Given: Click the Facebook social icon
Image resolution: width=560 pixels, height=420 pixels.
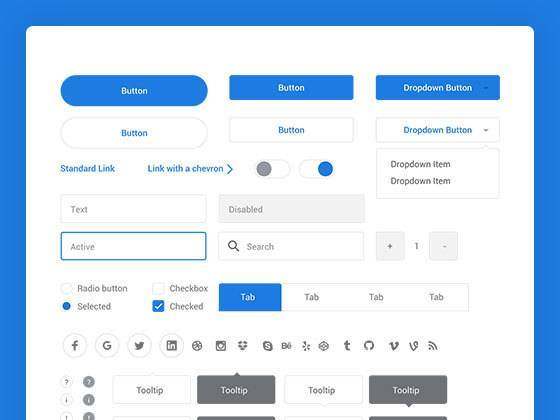Looking at the screenshot, I should pyautogui.click(x=75, y=345).
